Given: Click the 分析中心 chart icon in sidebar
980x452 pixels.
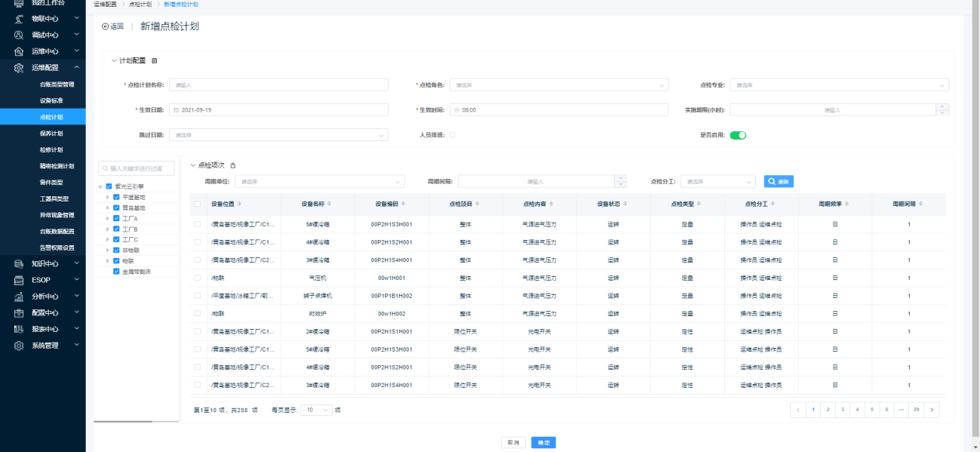Looking at the screenshot, I should 19,297.
